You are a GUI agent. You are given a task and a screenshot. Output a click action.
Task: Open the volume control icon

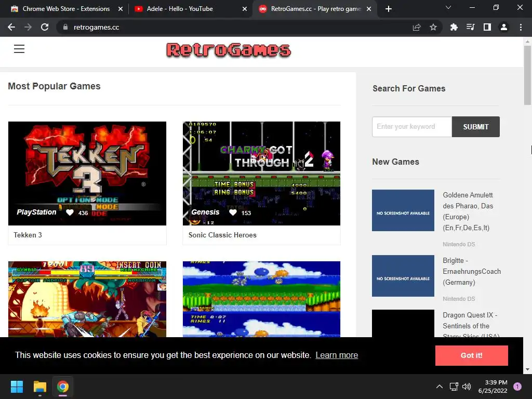tap(467, 387)
